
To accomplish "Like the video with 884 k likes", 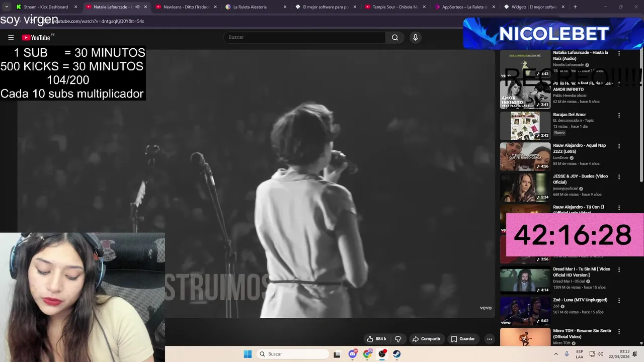I will pyautogui.click(x=376, y=339).
